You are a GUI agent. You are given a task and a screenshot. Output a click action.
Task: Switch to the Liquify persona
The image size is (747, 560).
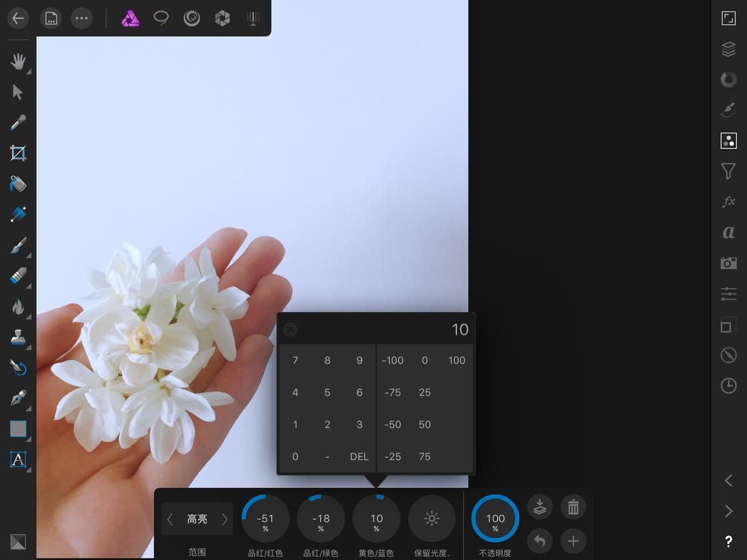[x=191, y=18]
